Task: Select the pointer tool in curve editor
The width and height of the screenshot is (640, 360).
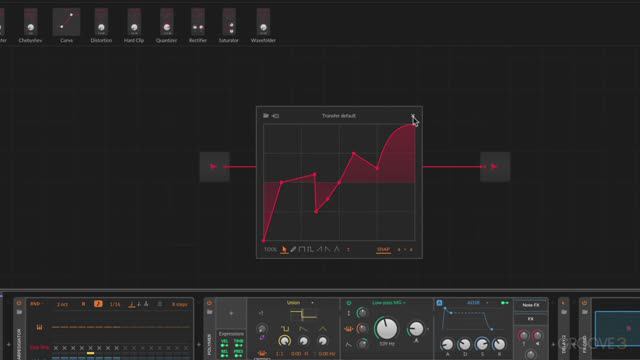Action: (284, 249)
